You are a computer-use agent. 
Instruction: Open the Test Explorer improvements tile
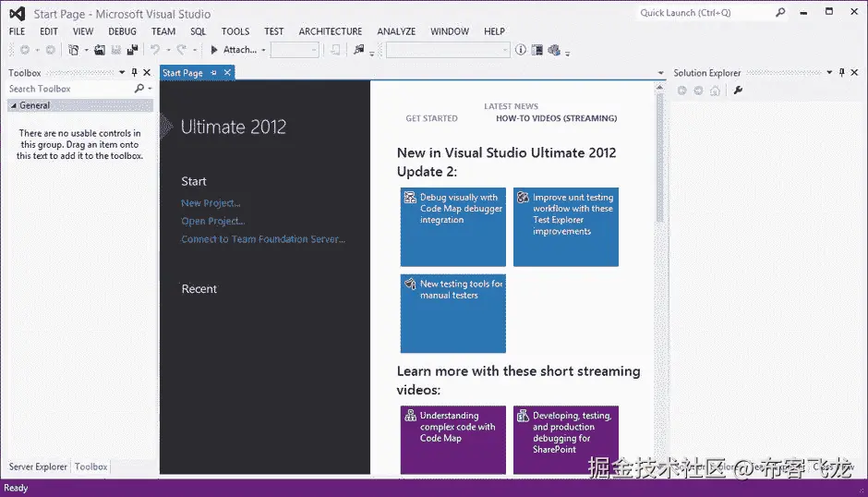tap(566, 227)
